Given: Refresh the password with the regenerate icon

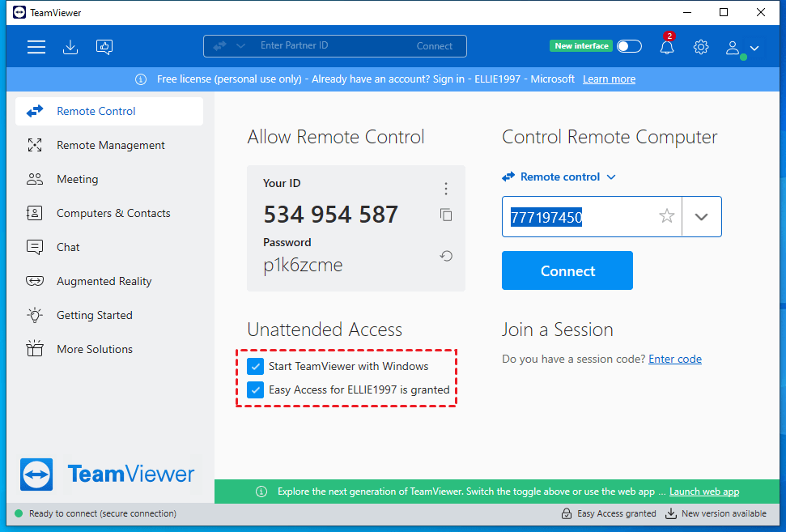Looking at the screenshot, I should tap(446, 256).
